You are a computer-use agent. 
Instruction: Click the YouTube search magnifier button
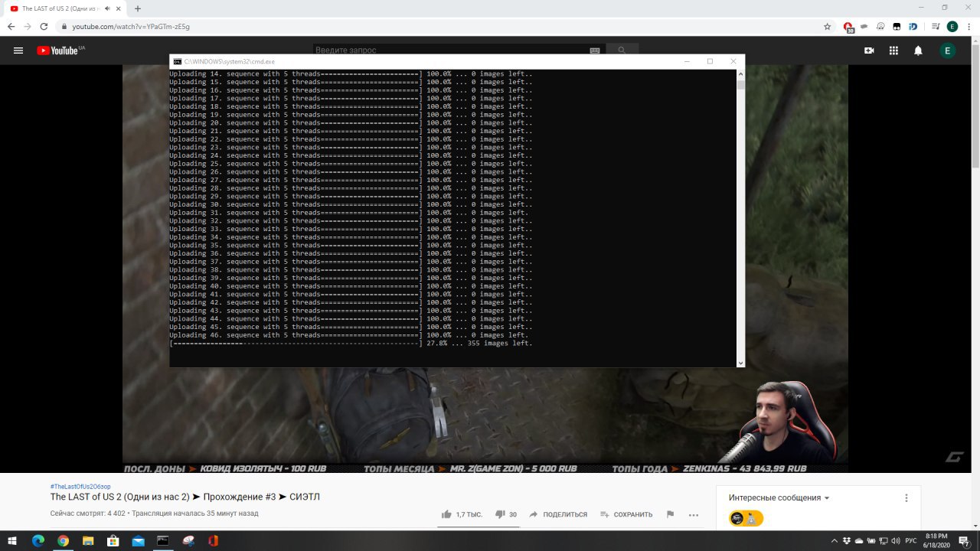click(x=622, y=51)
